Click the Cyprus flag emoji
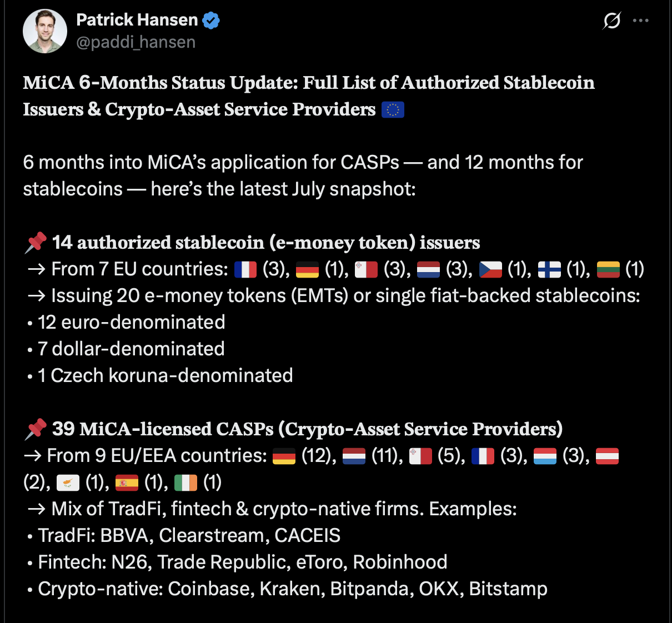 point(68,483)
